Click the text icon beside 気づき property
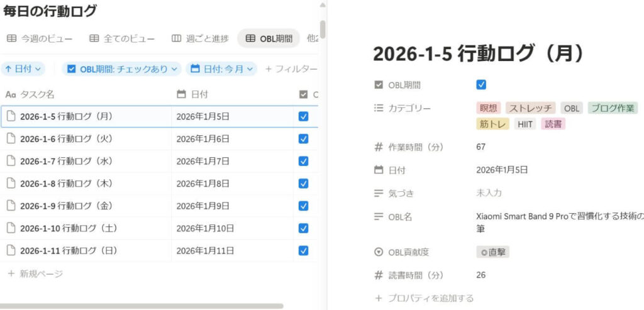This screenshot has width=644, height=310. (x=379, y=194)
